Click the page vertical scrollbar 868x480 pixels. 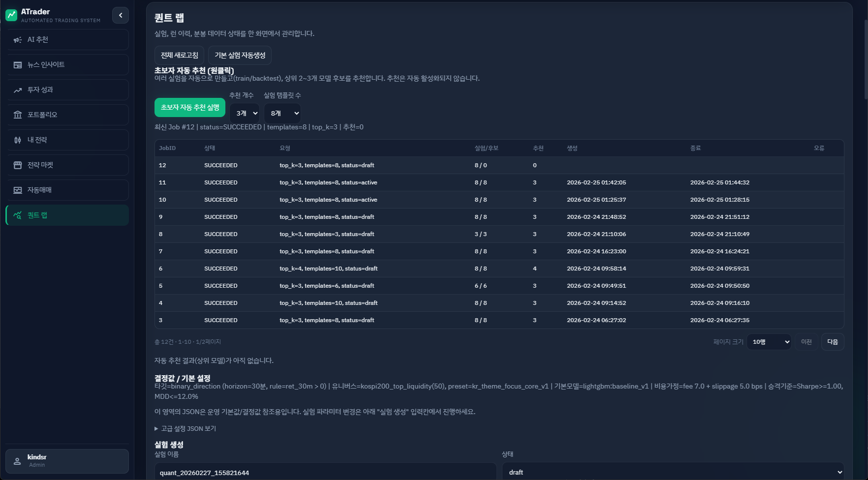click(866, 59)
